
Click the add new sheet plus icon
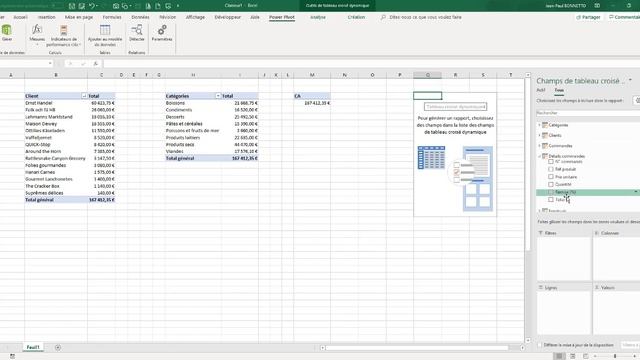[58, 347]
